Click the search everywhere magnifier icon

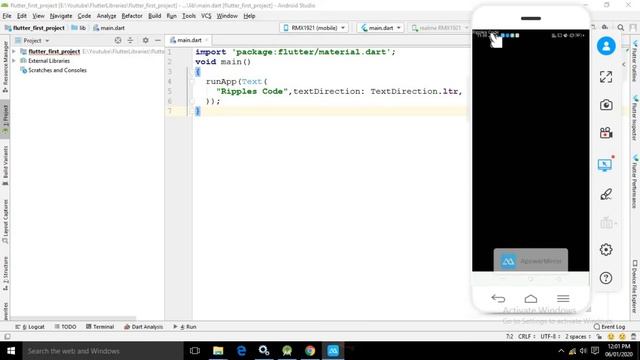click(620, 28)
